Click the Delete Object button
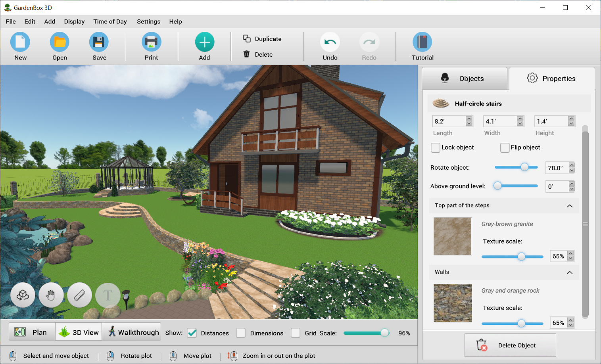 (x=510, y=345)
